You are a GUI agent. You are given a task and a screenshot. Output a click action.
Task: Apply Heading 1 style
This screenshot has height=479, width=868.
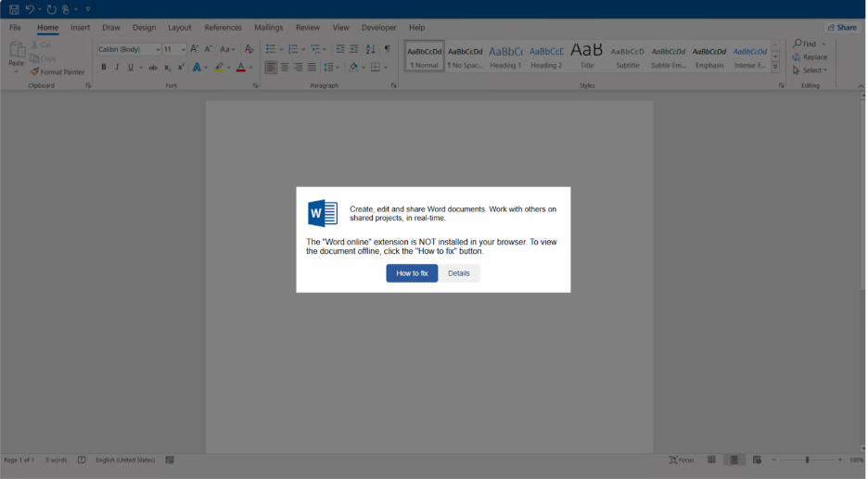click(x=505, y=56)
